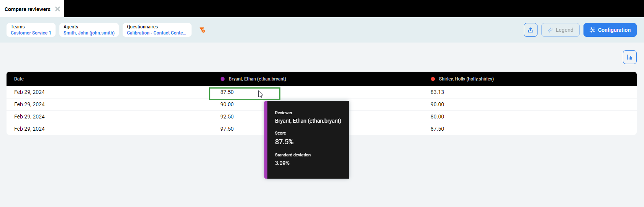Select the Compare reviewers tab
The height and width of the screenshot is (207, 644).
(27, 9)
